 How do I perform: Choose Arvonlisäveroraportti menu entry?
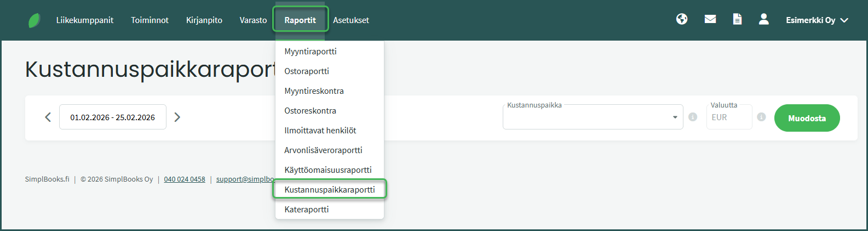coord(323,150)
